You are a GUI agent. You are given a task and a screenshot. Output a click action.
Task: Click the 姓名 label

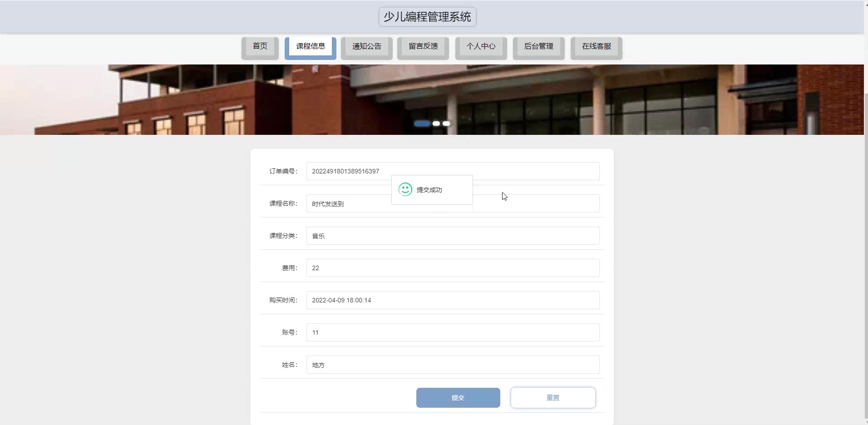pos(290,365)
